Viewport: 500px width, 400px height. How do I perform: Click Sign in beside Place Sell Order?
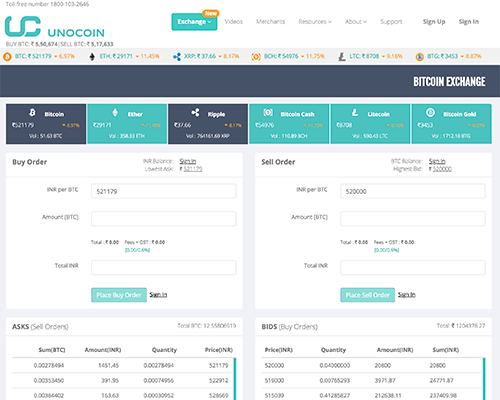[x=407, y=295]
